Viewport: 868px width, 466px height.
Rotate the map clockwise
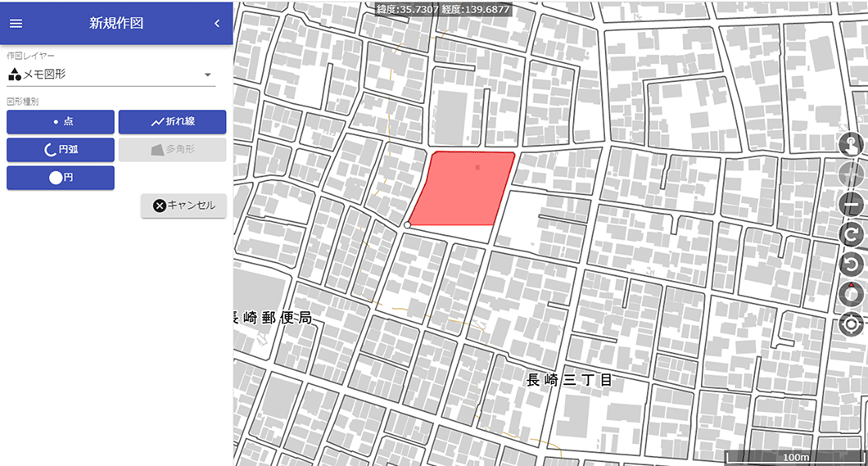coord(852,234)
